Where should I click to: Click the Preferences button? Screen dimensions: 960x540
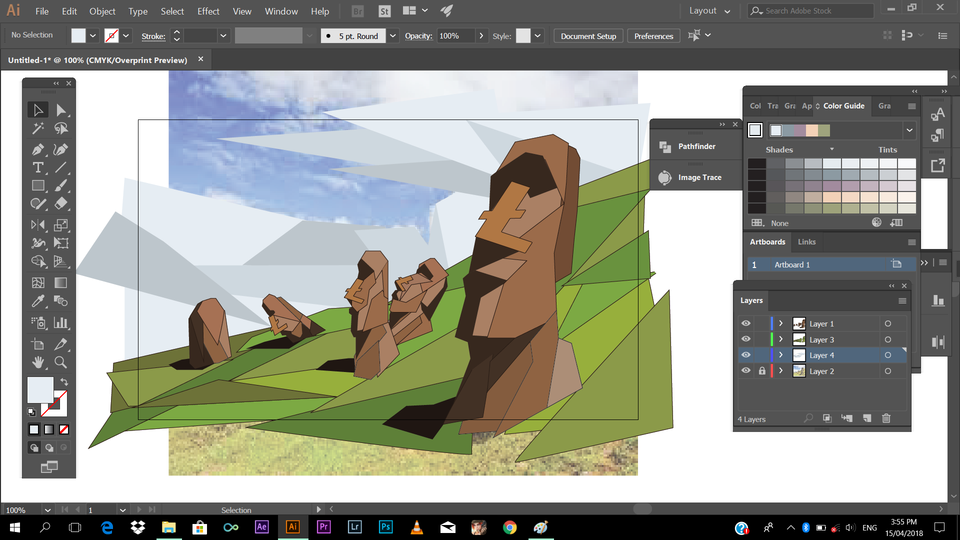653,36
